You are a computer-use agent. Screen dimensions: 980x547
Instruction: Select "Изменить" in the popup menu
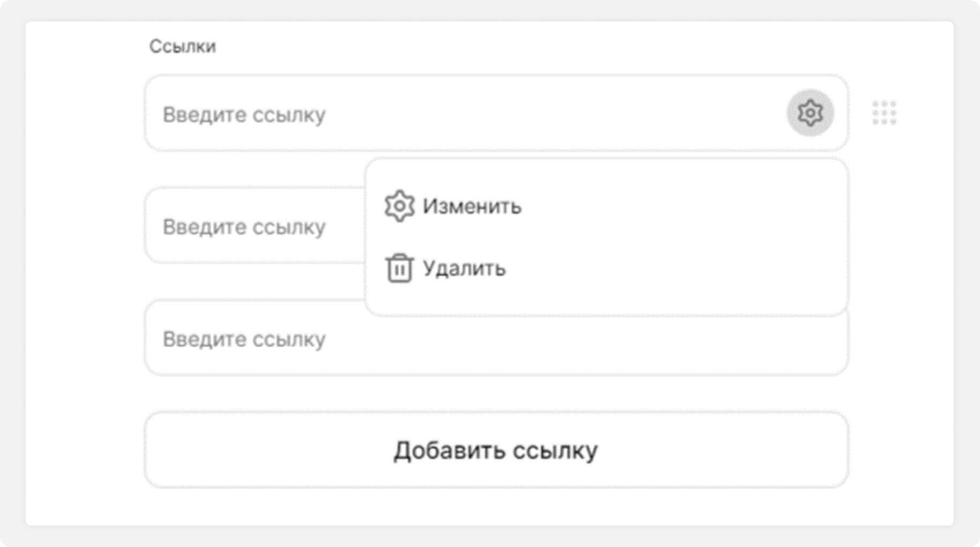point(472,206)
